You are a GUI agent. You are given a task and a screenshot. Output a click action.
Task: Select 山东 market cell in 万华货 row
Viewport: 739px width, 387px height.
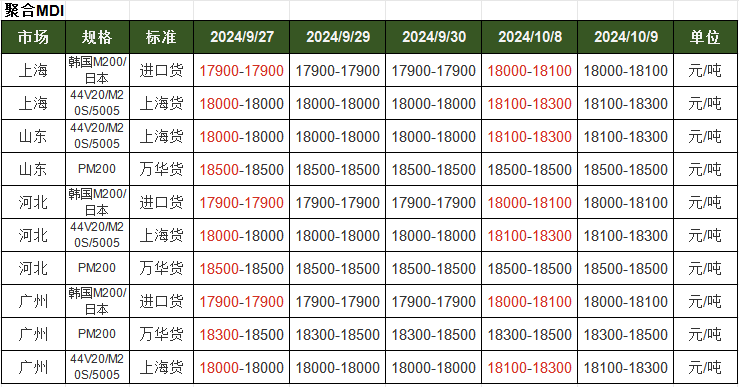pyautogui.click(x=33, y=169)
